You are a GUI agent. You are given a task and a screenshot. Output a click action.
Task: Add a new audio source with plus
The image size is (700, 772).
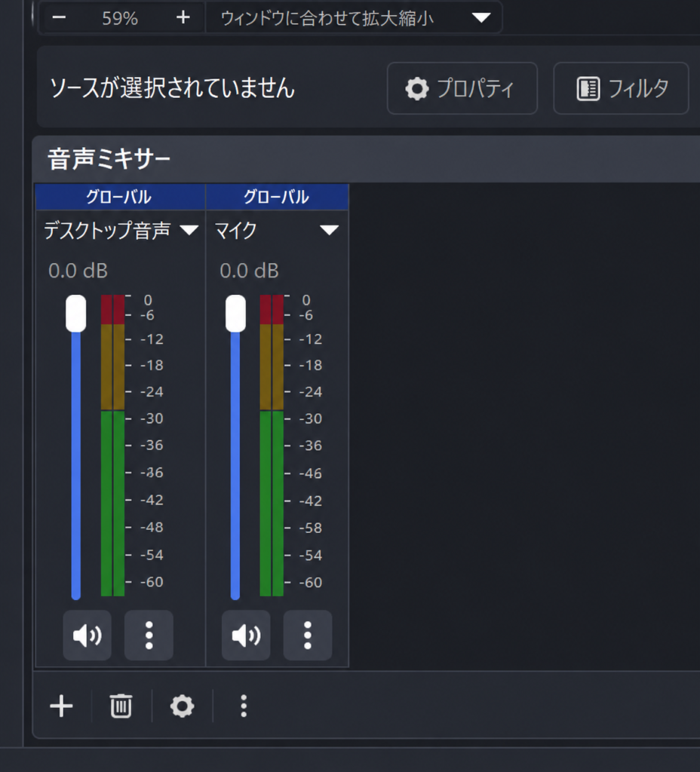[x=62, y=706]
